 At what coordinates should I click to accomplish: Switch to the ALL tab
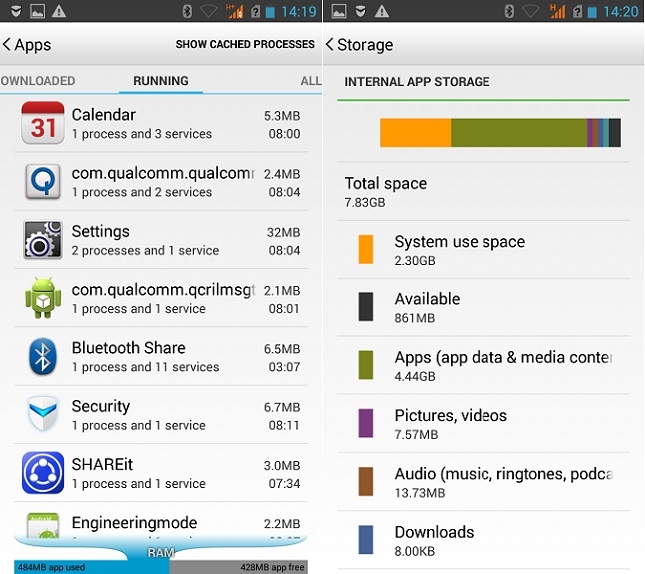(311, 81)
